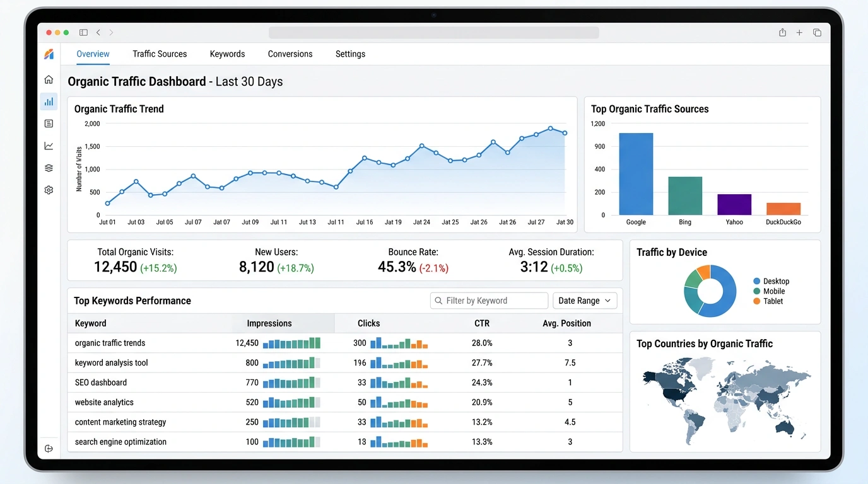Image resolution: width=868 pixels, height=484 pixels.
Task: Click the app logo at sidebar top
Action: click(49, 54)
